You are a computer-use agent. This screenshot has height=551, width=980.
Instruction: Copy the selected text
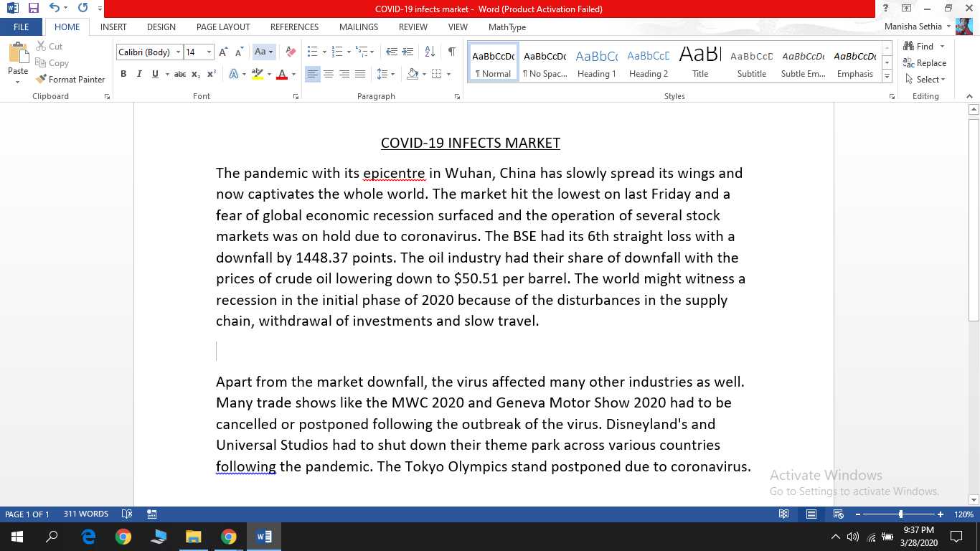pyautogui.click(x=52, y=63)
